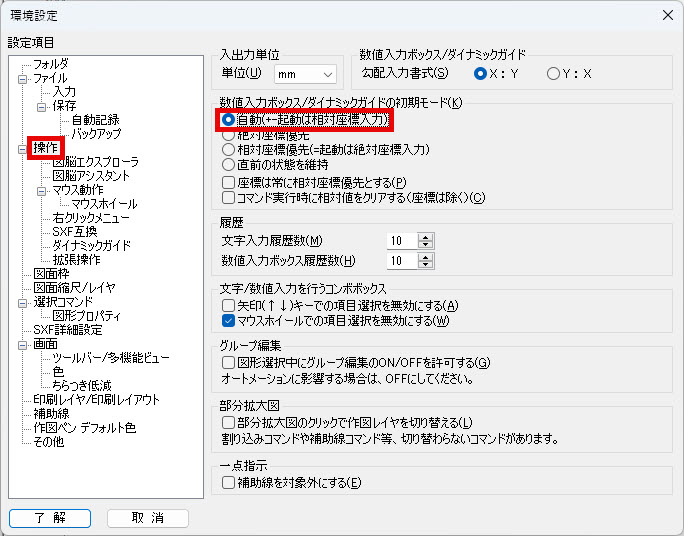Click the 取消 cancel button
Screen dimensions: 684x536
coord(148,518)
